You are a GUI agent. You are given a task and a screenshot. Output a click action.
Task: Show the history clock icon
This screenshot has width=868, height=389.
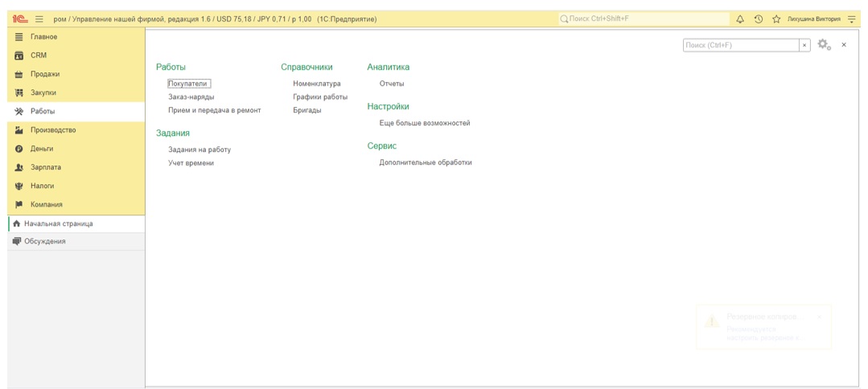click(759, 19)
